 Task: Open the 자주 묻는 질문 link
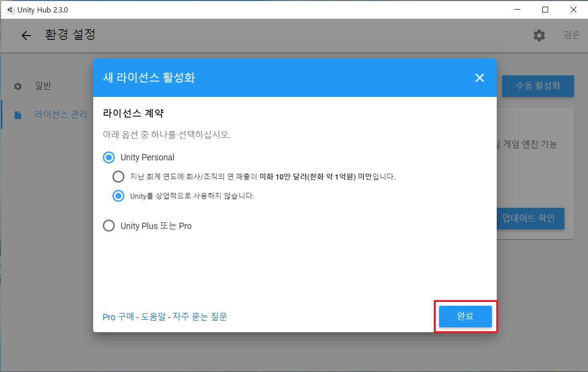coord(200,317)
